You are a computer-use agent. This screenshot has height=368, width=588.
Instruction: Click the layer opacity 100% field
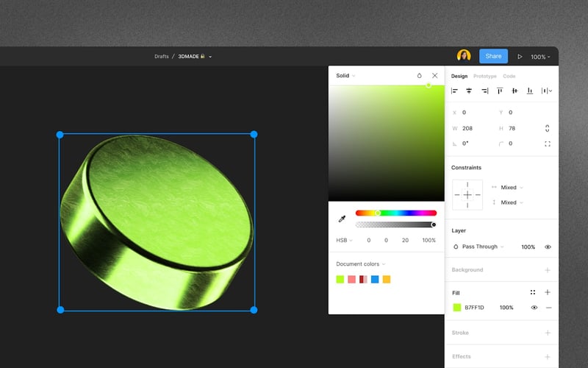click(528, 247)
